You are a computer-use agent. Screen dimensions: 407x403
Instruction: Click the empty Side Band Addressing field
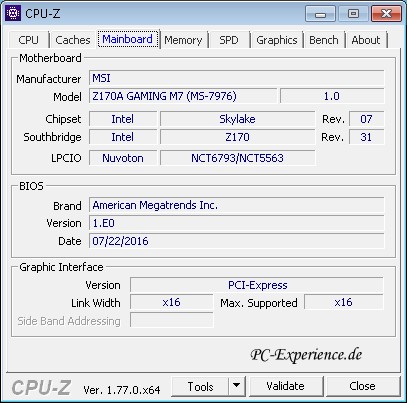(x=171, y=321)
